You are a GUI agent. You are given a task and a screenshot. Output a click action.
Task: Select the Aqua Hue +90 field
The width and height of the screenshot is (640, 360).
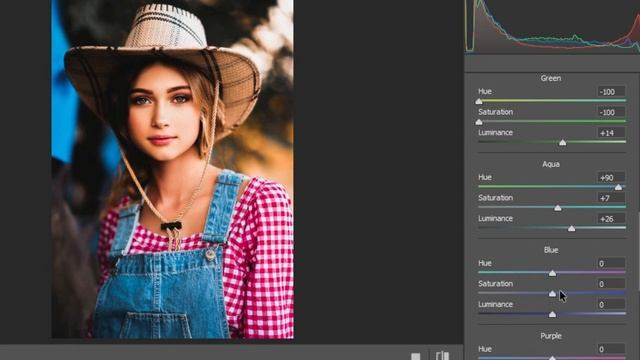[611, 178]
